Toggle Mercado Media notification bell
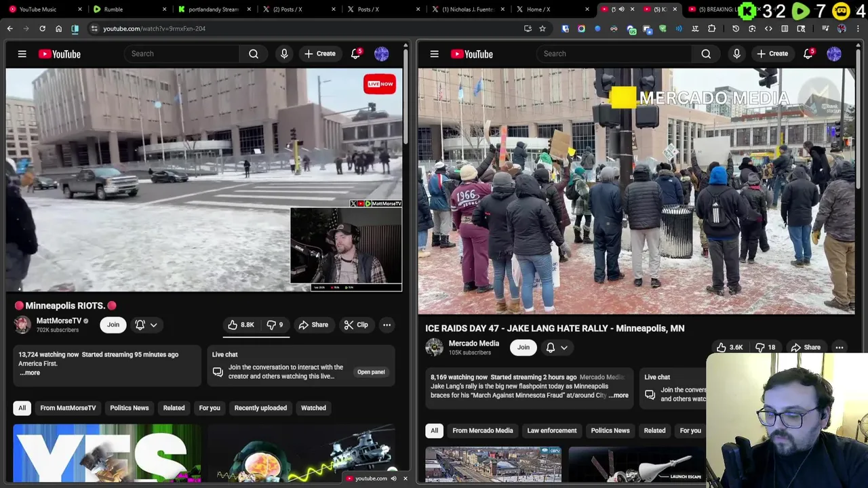868x488 pixels. click(x=551, y=347)
